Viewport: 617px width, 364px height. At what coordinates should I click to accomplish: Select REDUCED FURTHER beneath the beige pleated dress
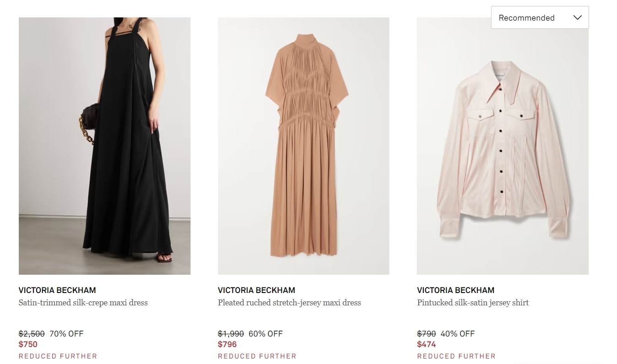[257, 356]
